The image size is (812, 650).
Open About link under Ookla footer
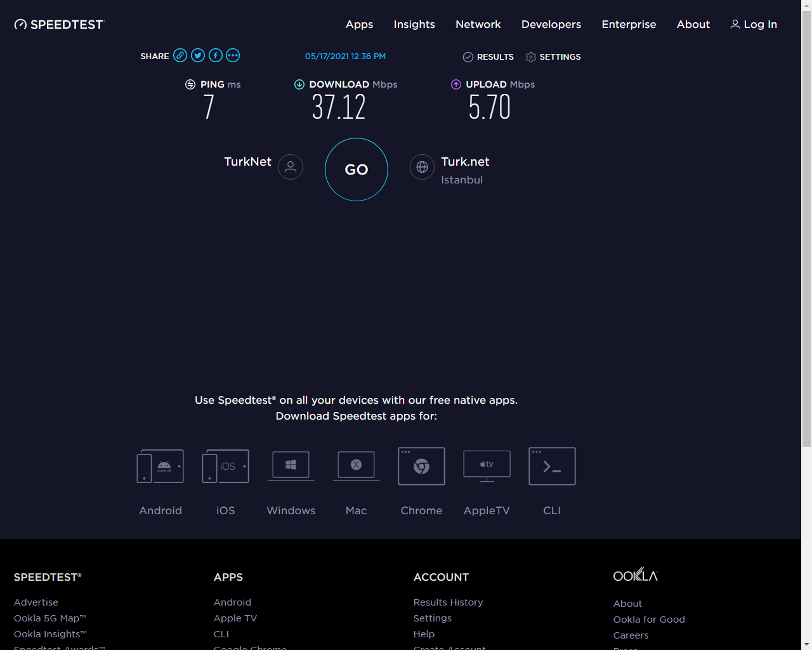click(x=627, y=603)
